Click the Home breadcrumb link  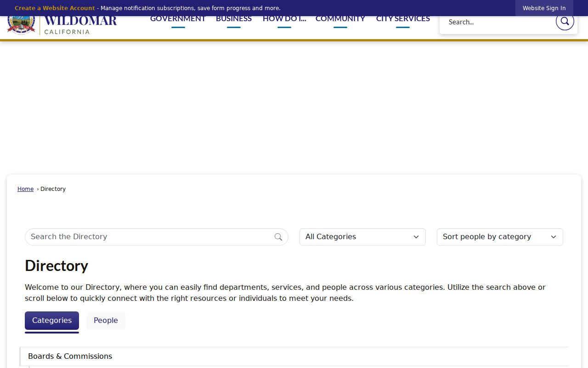26,189
